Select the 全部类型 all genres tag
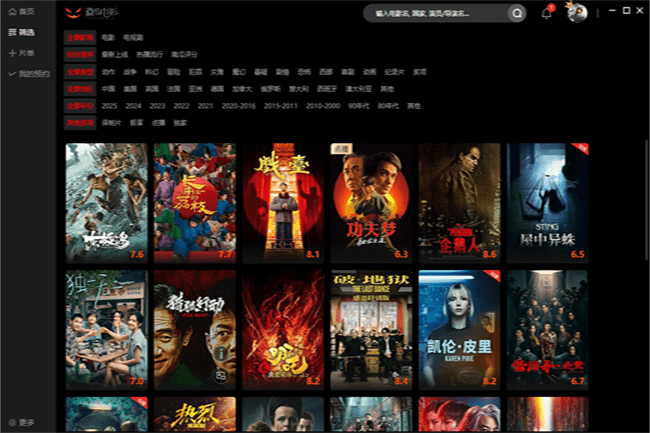 tap(80, 72)
